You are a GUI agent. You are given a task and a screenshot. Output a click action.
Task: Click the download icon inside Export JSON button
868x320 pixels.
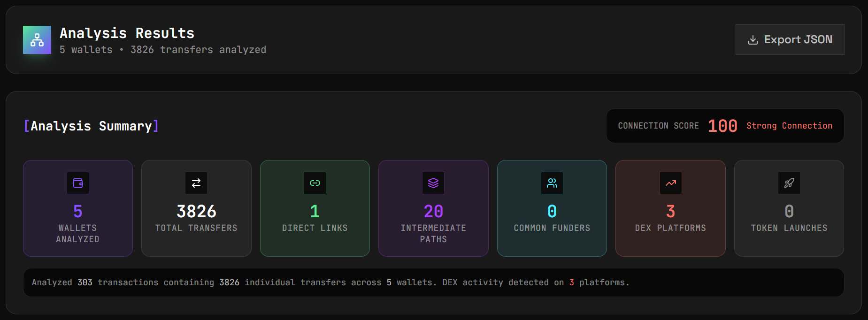tap(753, 39)
